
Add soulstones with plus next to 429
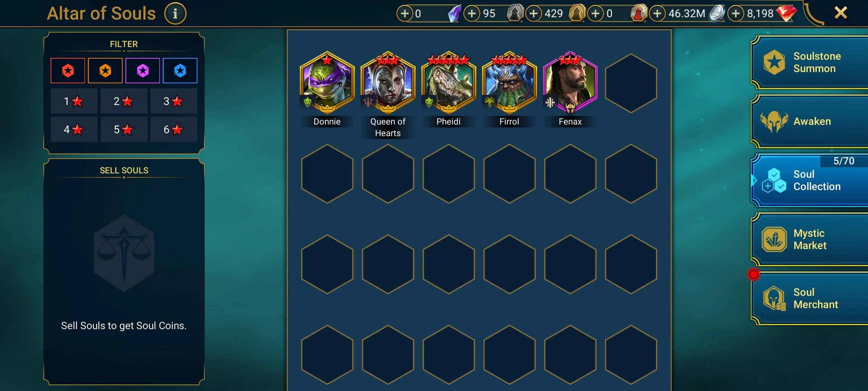coord(533,14)
